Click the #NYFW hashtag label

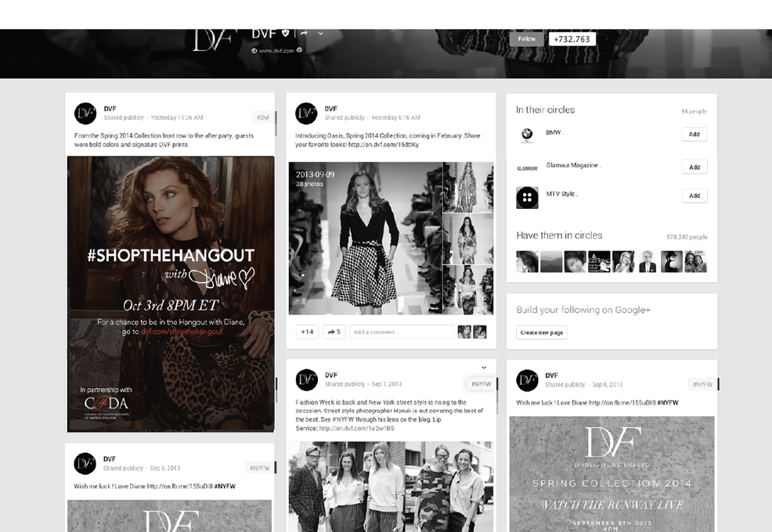[x=480, y=384]
